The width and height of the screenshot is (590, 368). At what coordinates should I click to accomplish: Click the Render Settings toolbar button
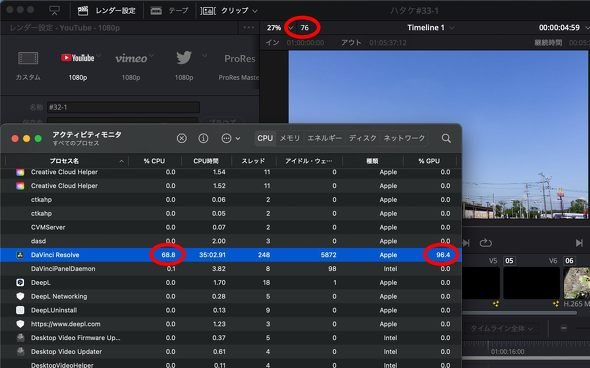(x=106, y=11)
